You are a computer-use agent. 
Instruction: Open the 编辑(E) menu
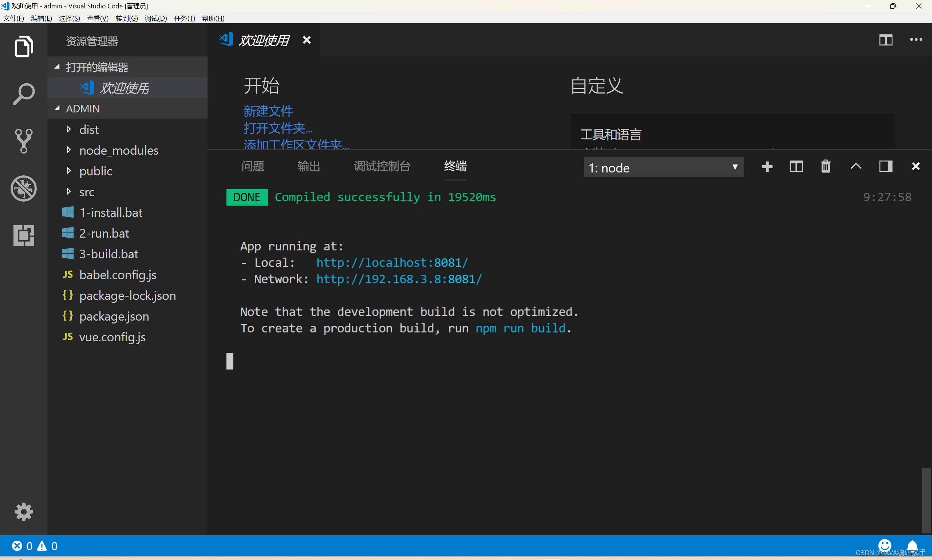tap(42, 18)
